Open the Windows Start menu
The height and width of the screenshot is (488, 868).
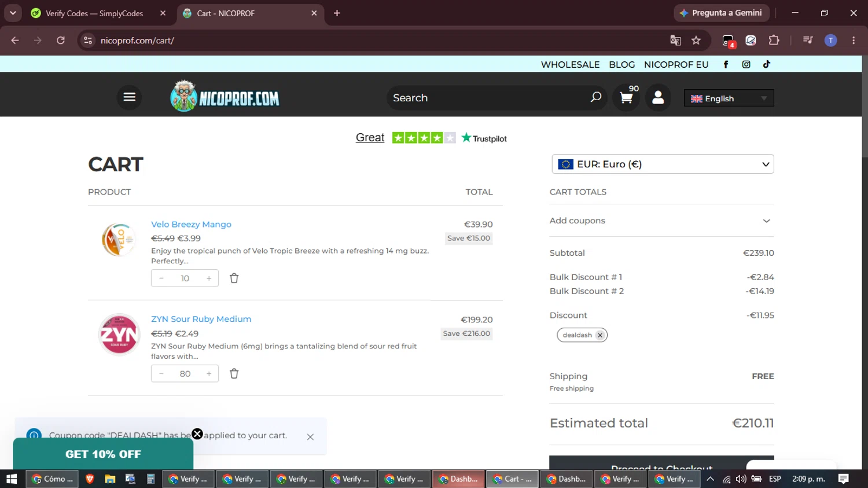pos(12,479)
